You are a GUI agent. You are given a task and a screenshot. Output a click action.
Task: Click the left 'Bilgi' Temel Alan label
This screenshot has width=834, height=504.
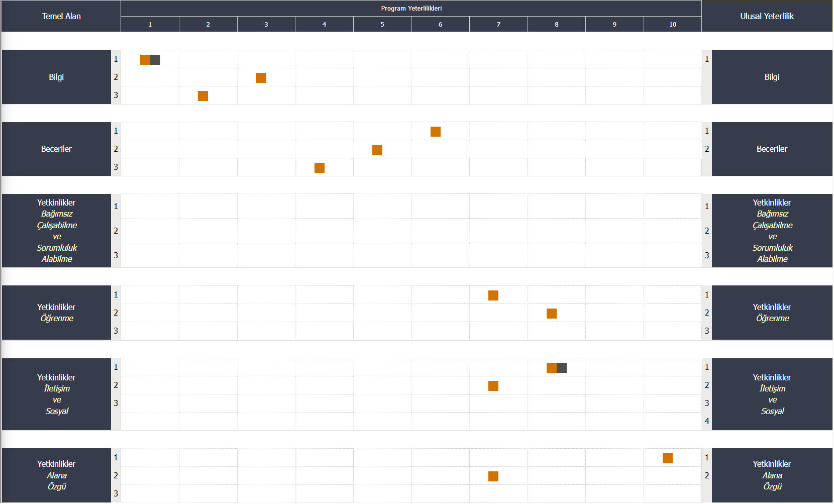56,77
